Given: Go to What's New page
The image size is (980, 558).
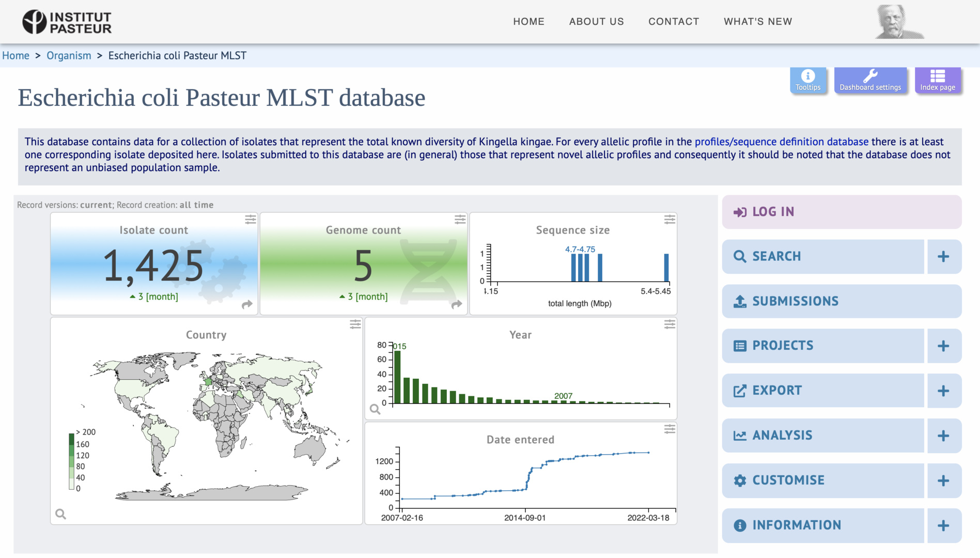Looking at the screenshot, I should pyautogui.click(x=757, y=22).
